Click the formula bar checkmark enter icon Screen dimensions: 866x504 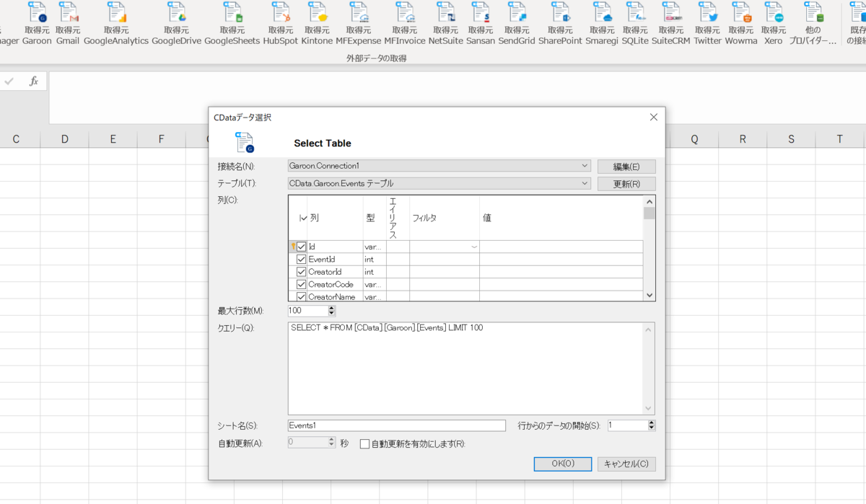click(x=9, y=81)
